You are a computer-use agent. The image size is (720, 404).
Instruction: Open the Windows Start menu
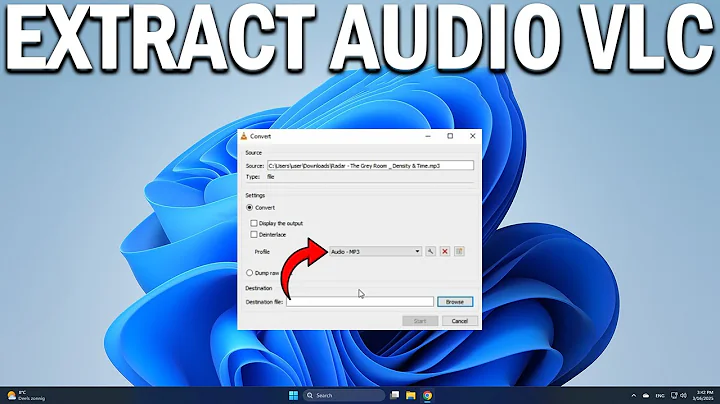[x=293, y=395]
